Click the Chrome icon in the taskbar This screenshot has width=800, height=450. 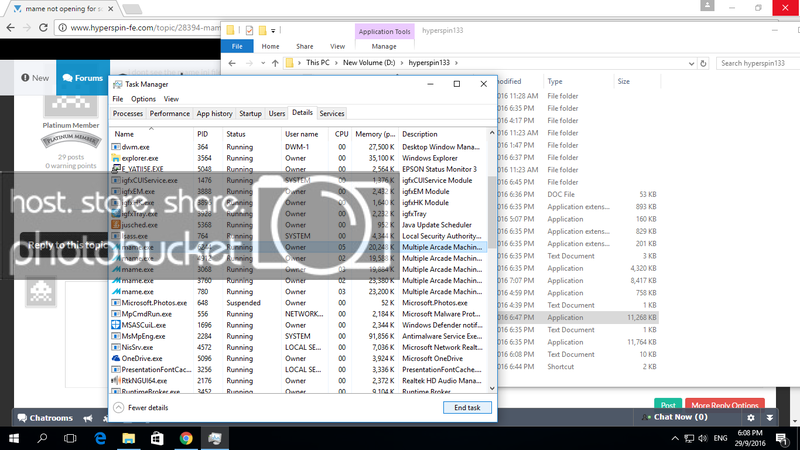tap(186, 438)
